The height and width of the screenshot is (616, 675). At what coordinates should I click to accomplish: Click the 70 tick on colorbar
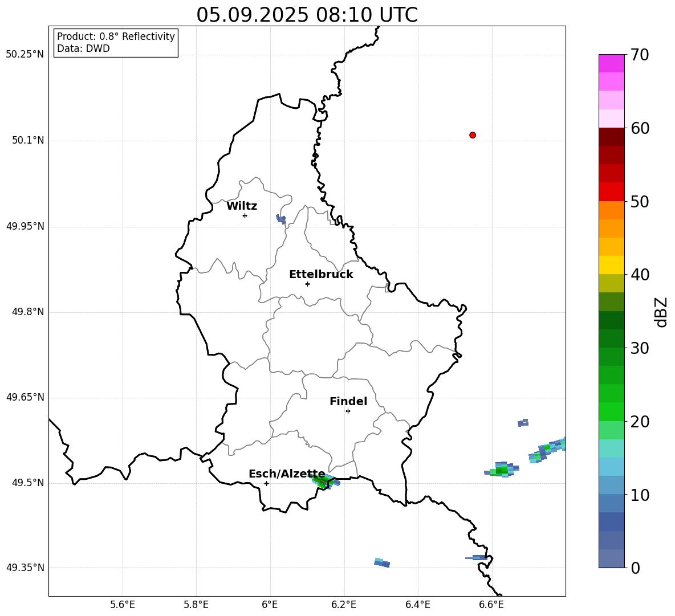point(640,55)
